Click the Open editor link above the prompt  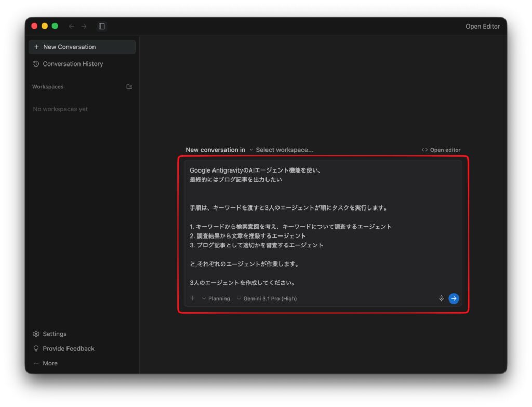coord(441,150)
